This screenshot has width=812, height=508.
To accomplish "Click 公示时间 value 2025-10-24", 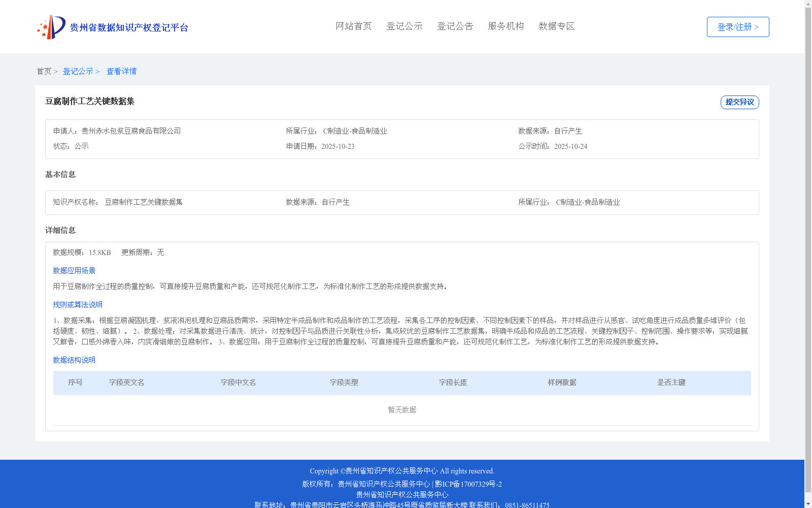I will [570, 146].
